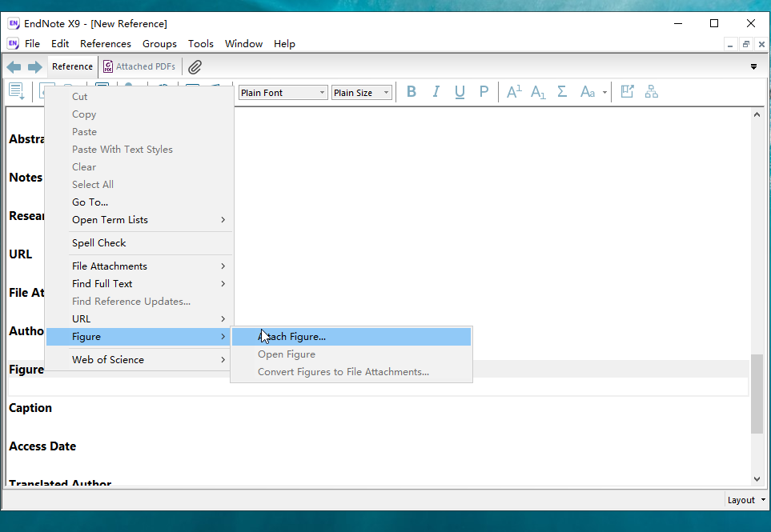This screenshot has height=532, width=771.
Task: Click Find Reference Updates... menu item
Action: click(x=139, y=301)
